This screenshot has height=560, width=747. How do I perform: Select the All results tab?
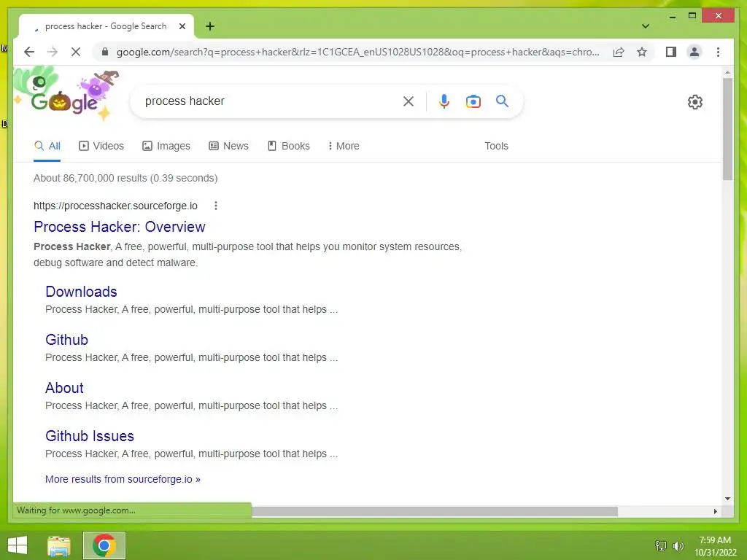tap(47, 146)
